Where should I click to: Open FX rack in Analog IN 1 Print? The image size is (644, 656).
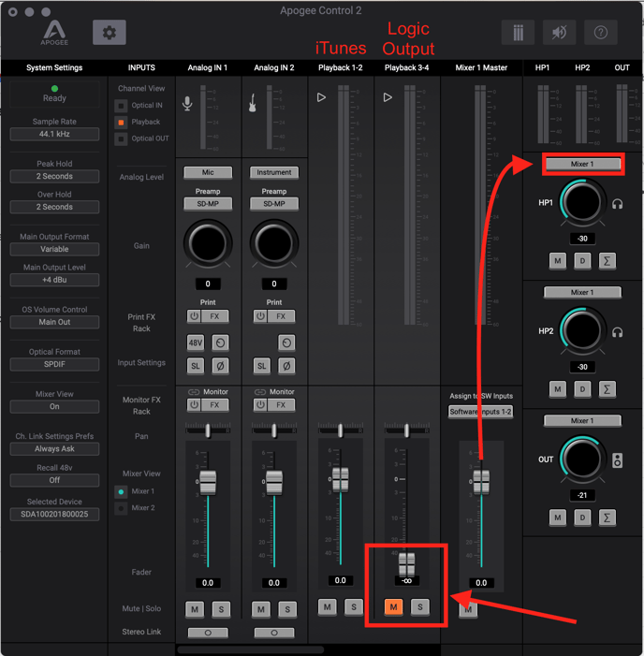[214, 316]
